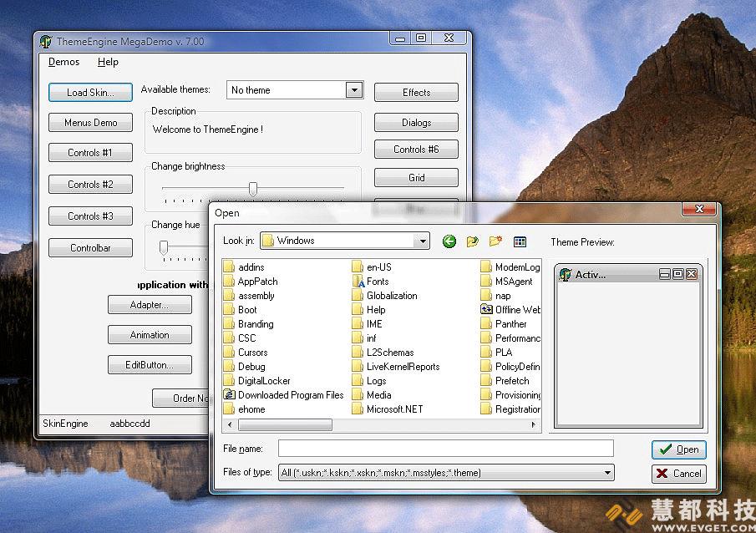Click the Change hue slider thumb
Screen dimensions: 756x533
(164, 247)
